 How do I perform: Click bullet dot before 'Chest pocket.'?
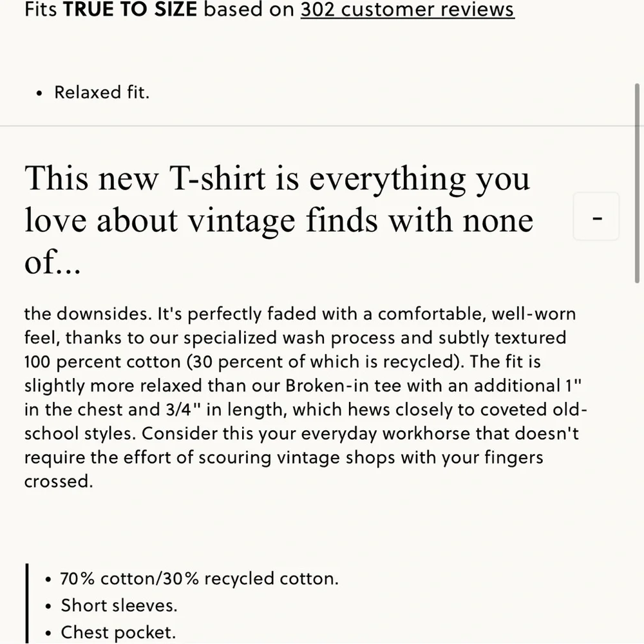(48, 634)
